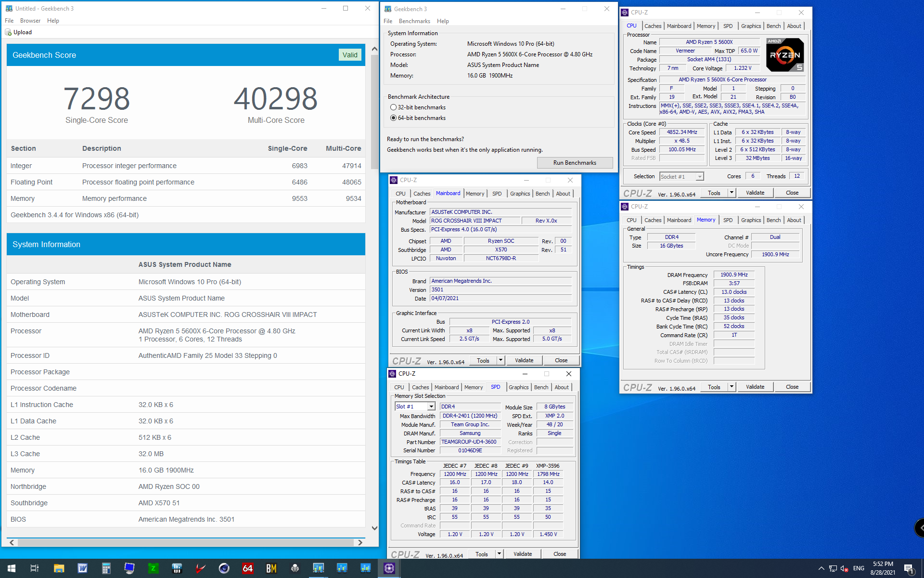The width and height of the screenshot is (924, 578).
Task: Click the Floating Point single-core value 6486
Action: point(299,182)
